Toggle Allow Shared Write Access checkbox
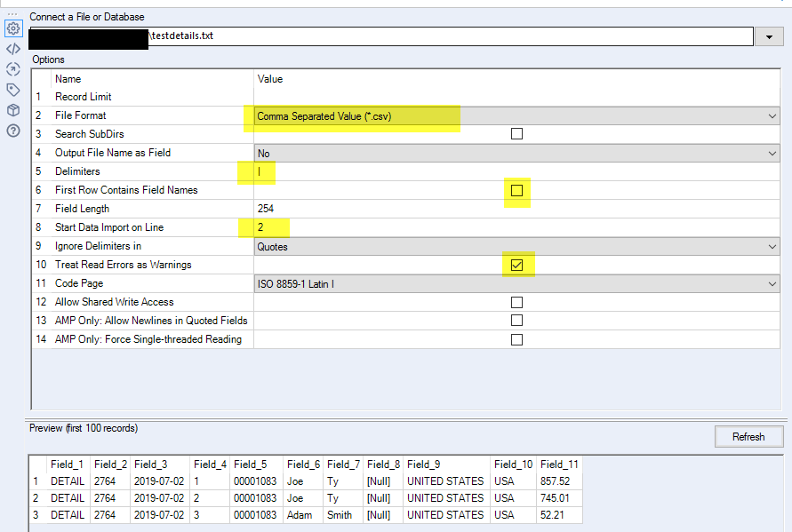 tap(516, 302)
